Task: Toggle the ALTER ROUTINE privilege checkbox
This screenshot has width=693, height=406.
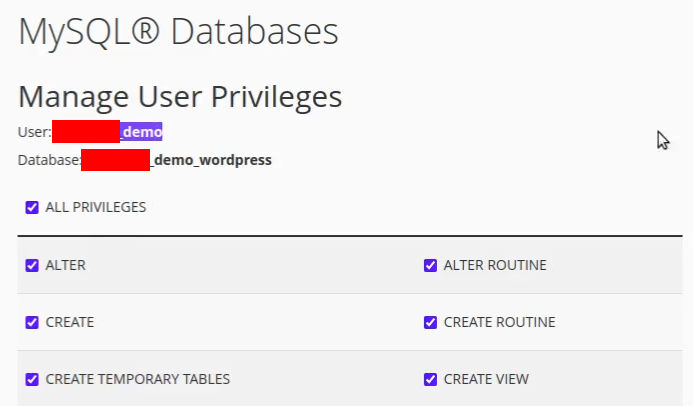Action: (430, 265)
